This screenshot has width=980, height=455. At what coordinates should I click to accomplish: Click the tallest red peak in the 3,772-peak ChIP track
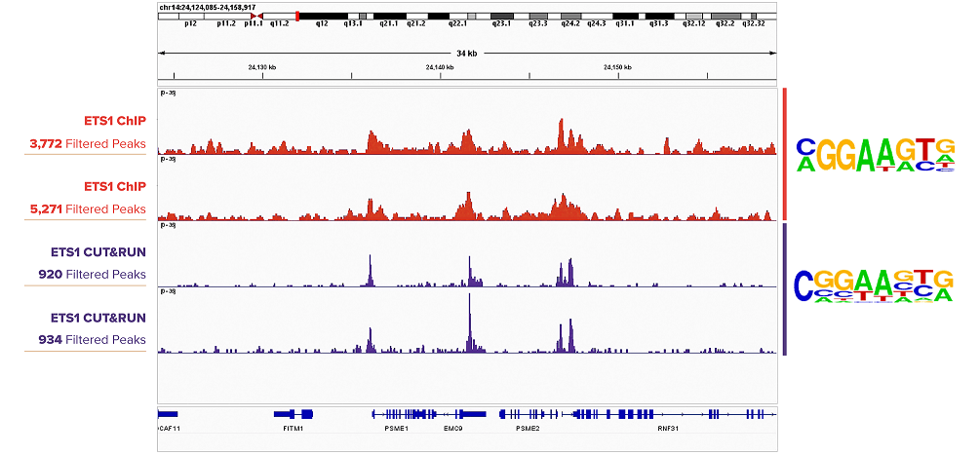point(562,134)
